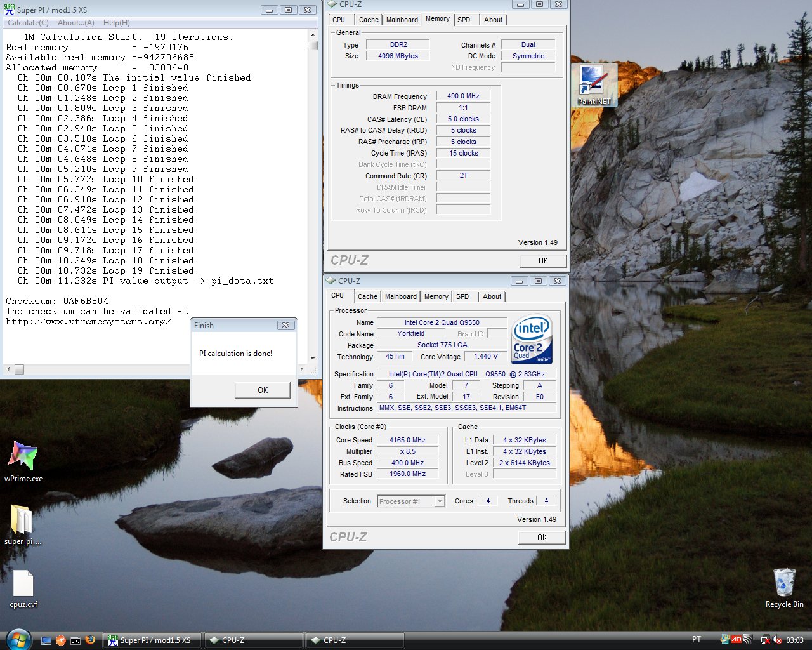Click the ATI tray icon
Screen dimensions: 812x650
[737, 640]
